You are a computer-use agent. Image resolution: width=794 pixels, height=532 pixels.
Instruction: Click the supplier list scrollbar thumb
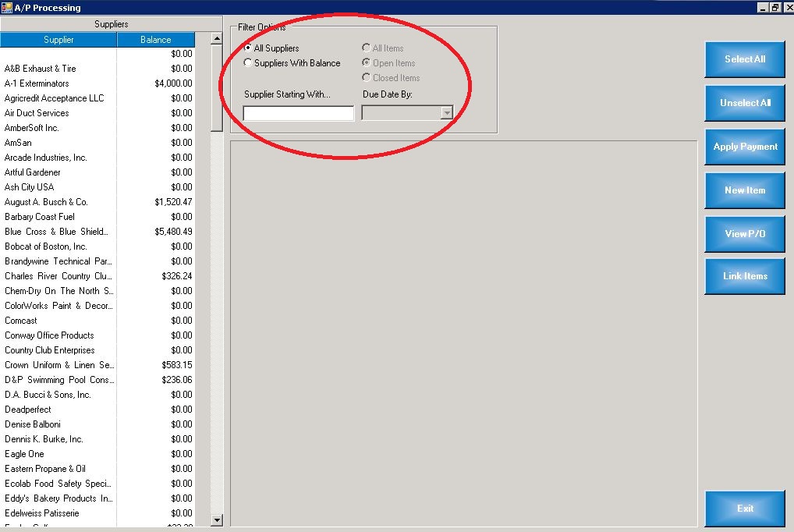[217, 88]
